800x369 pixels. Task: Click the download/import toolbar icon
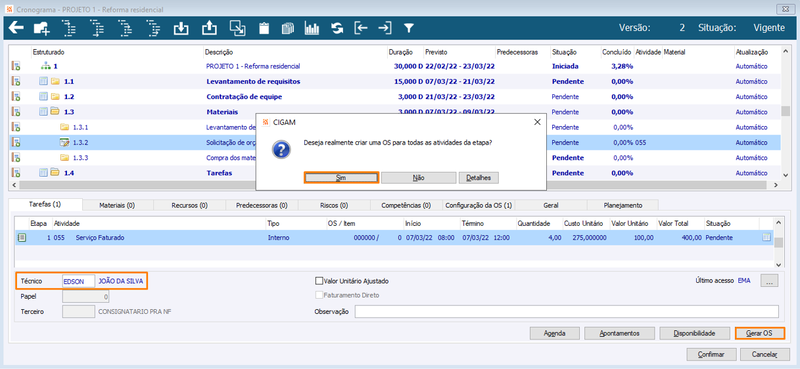[x=181, y=28]
